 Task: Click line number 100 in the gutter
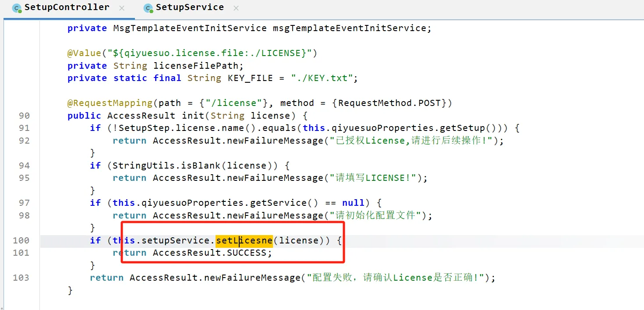click(21, 240)
